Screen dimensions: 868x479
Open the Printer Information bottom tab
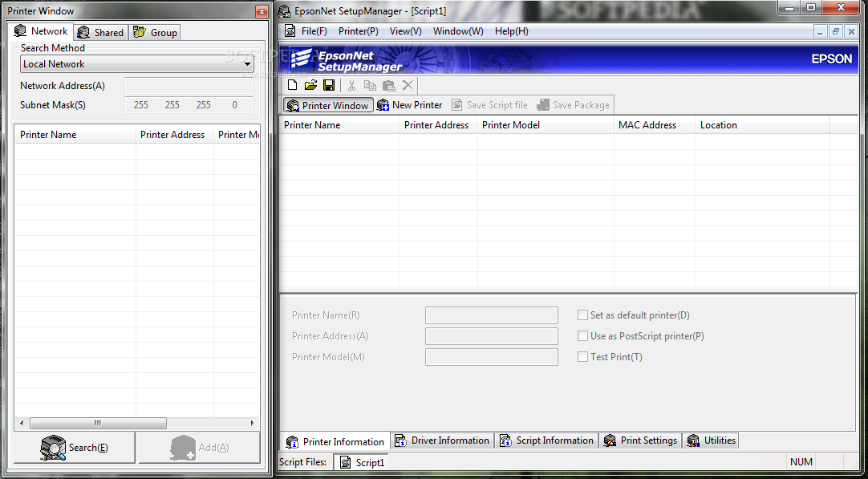[335, 441]
